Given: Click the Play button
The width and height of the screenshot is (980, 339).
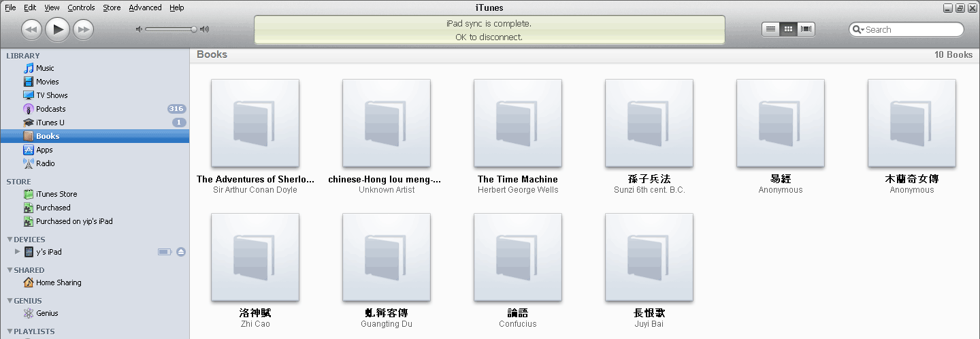Looking at the screenshot, I should click(x=58, y=29).
